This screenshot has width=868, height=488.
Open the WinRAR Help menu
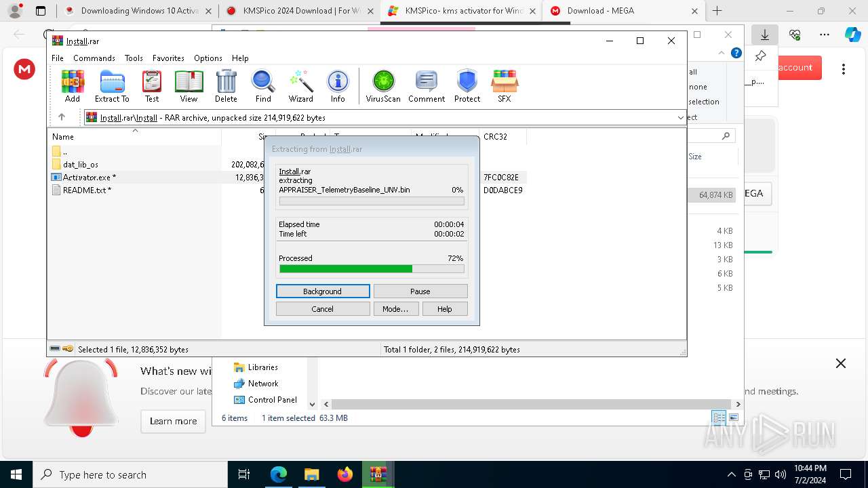(x=240, y=58)
